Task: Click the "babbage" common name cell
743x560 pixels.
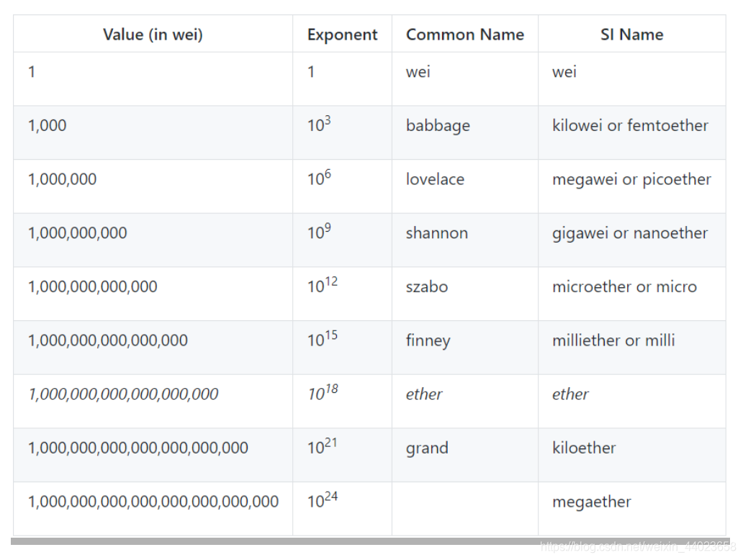Action: pos(438,126)
